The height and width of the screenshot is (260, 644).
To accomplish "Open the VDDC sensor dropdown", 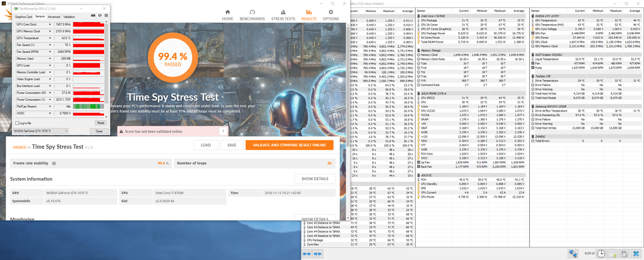I will [50, 113].
